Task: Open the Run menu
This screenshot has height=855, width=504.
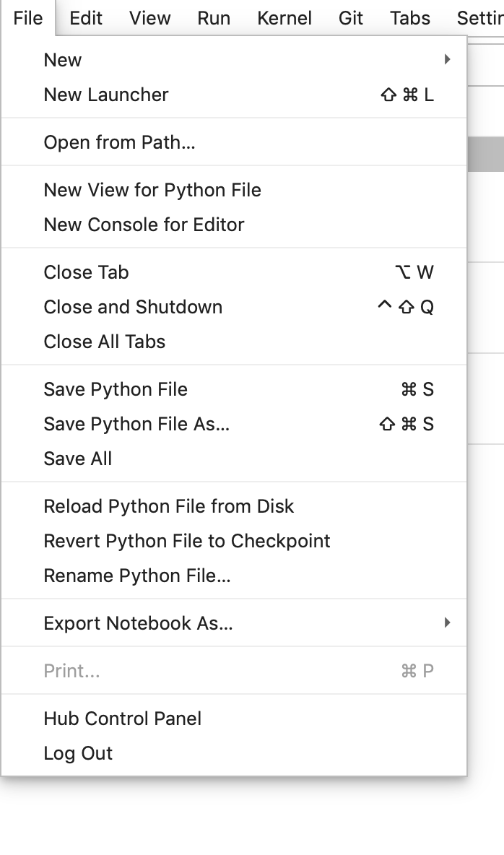Action: pyautogui.click(x=213, y=19)
